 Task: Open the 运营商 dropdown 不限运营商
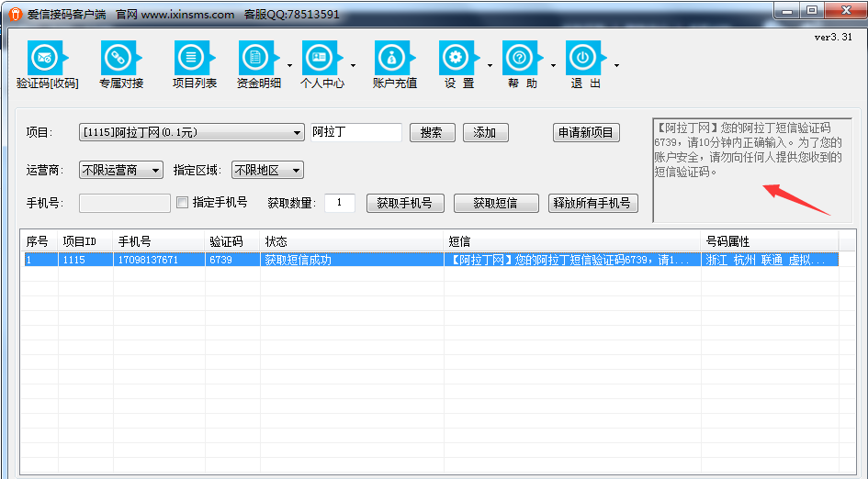coord(121,171)
